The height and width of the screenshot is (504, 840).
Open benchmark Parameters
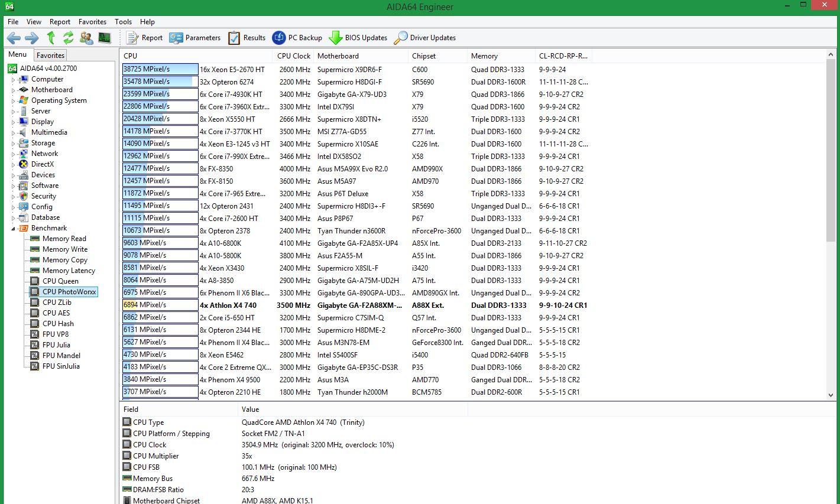pyautogui.click(x=194, y=38)
